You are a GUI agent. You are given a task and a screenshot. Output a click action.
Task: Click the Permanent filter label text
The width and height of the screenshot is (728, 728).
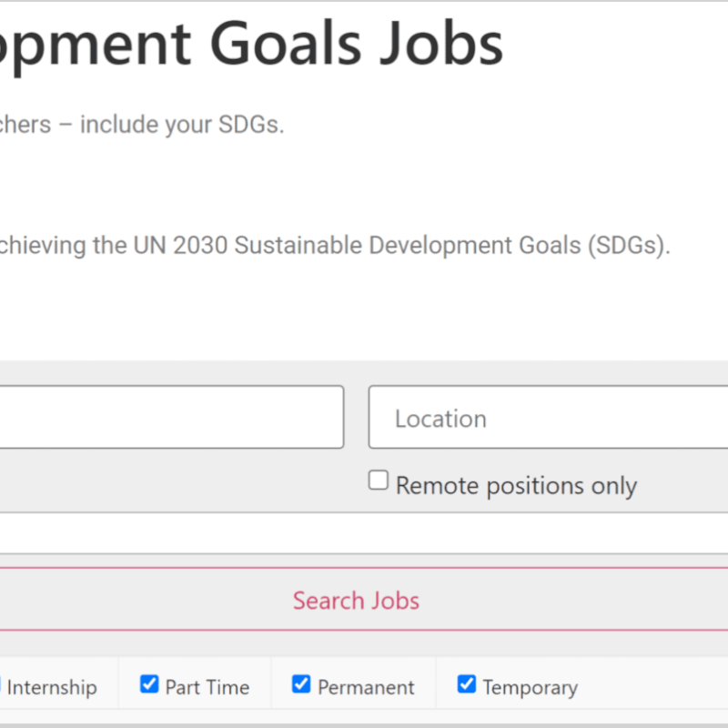368,686
